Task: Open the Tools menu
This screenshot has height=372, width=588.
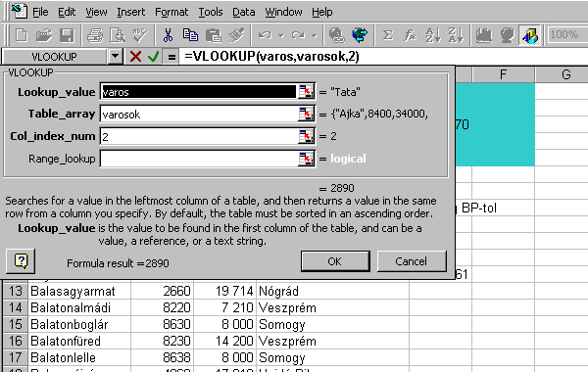Action: (211, 12)
